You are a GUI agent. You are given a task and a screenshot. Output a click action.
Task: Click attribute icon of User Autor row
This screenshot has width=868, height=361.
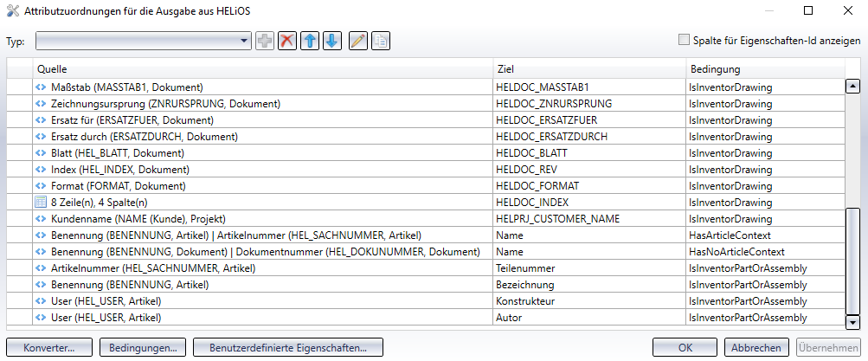pos(41,318)
